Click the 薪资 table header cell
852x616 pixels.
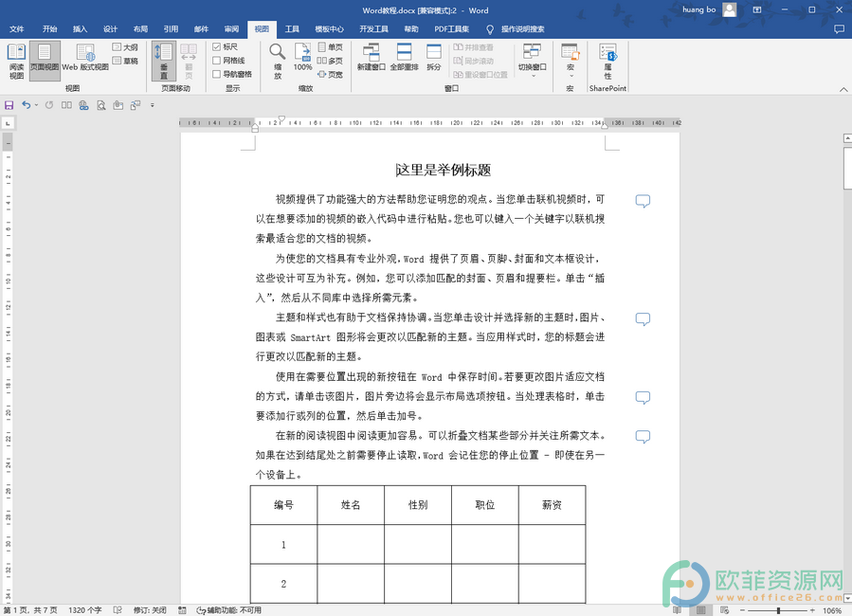pyautogui.click(x=553, y=505)
